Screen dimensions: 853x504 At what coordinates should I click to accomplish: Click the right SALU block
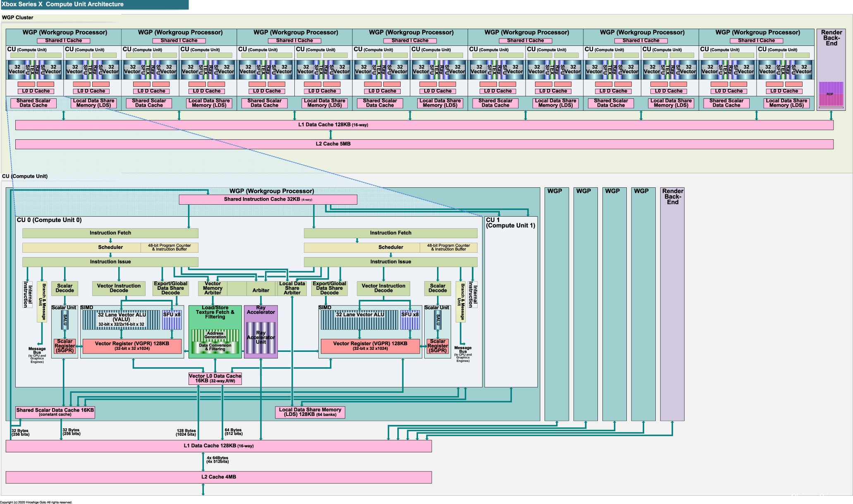click(x=438, y=320)
